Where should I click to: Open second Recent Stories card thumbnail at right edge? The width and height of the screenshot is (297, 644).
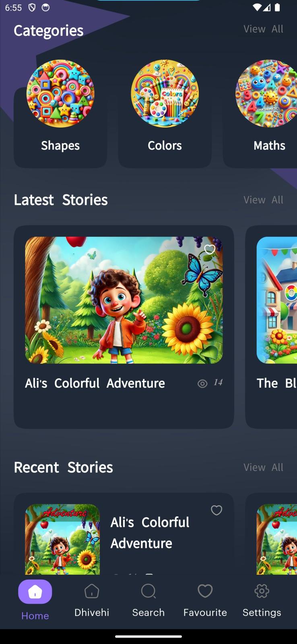[x=277, y=539]
